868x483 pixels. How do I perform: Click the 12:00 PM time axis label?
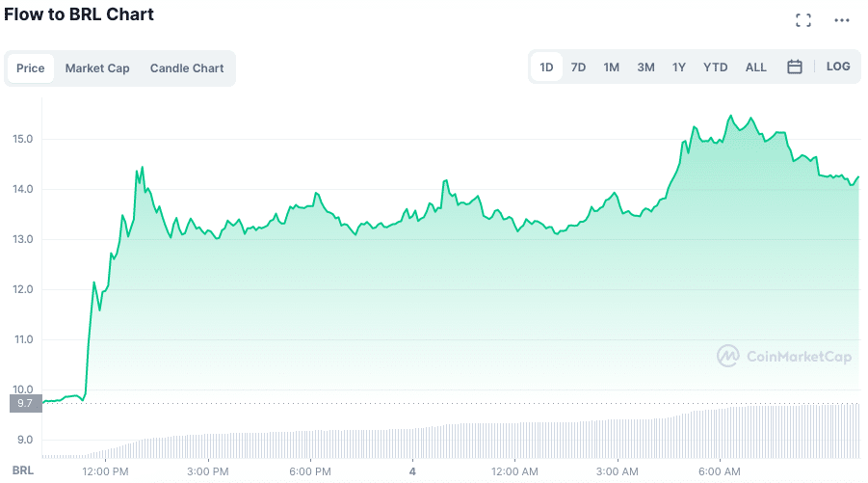[106, 471]
